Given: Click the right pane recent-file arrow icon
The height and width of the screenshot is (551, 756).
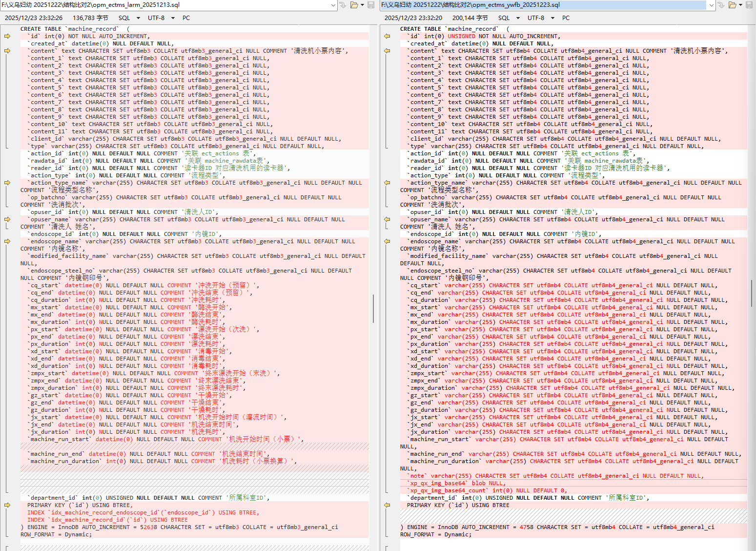Looking at the screenshot, I should pyautogui.click(x=721, y=5).
